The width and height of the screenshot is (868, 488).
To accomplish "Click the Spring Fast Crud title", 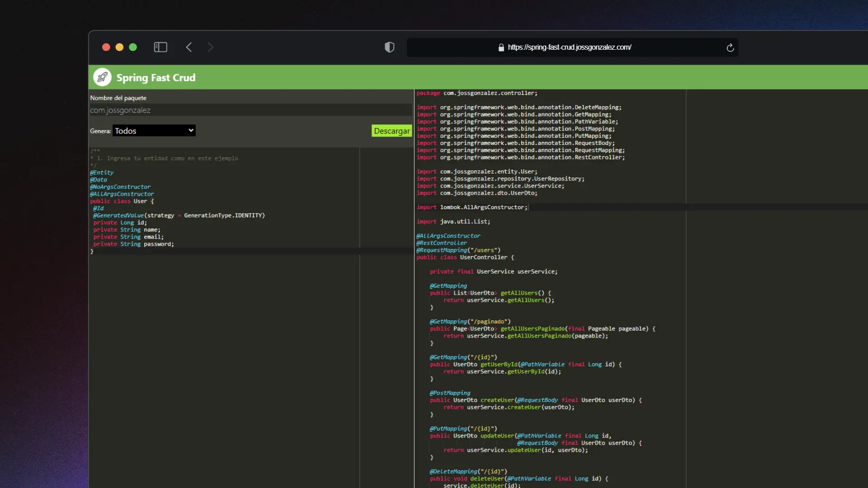I will pyautogui.click(x=156, y=78).
